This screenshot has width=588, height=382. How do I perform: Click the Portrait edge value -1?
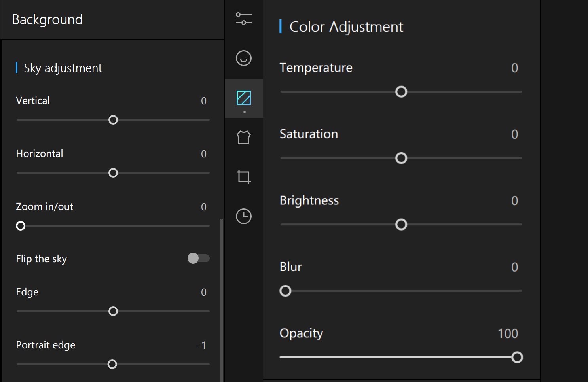coord(202,346)
